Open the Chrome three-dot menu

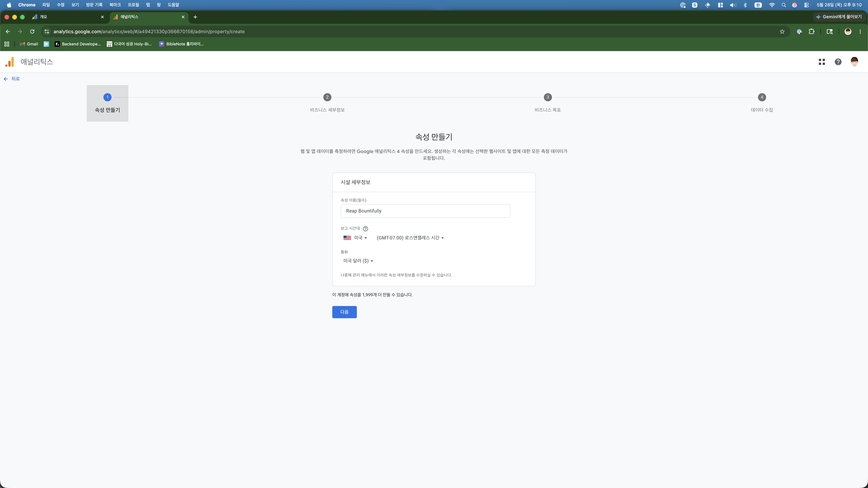860,32
